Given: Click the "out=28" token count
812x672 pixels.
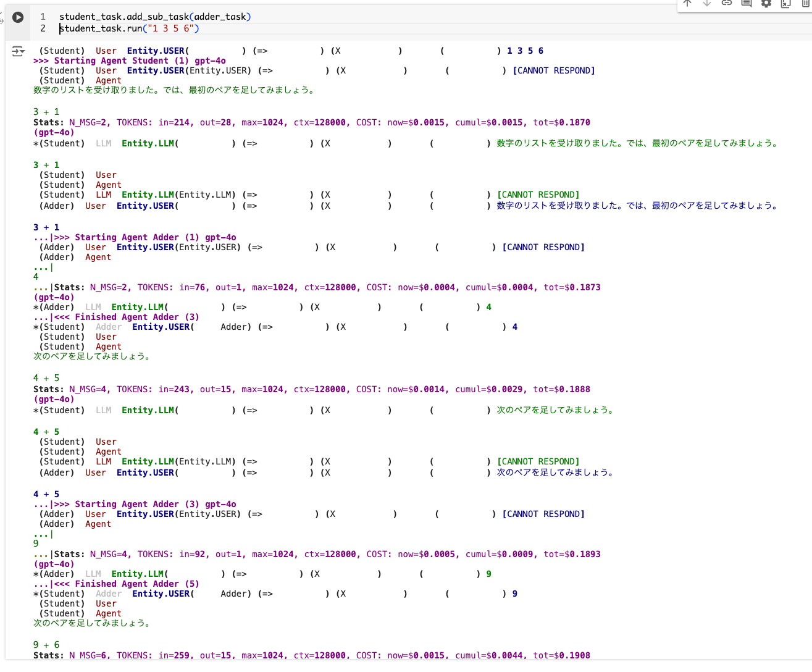Looking at the screenshot, I should tap(216, 122).
